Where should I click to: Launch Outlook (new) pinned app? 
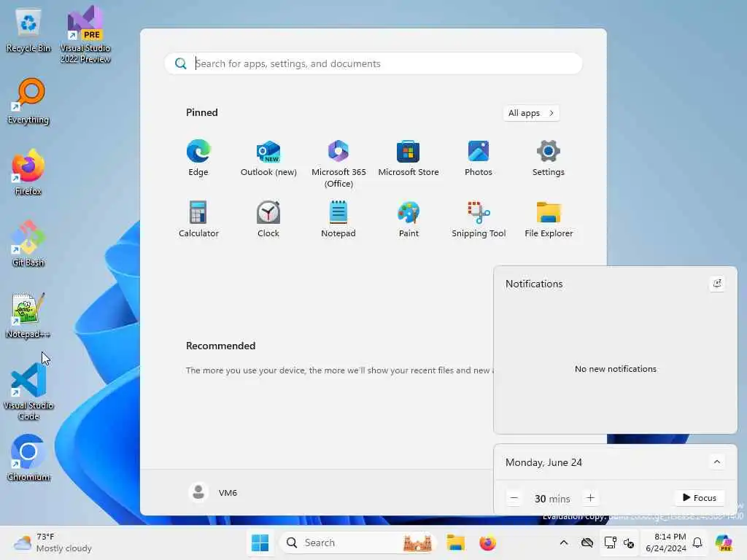[268, 158]
